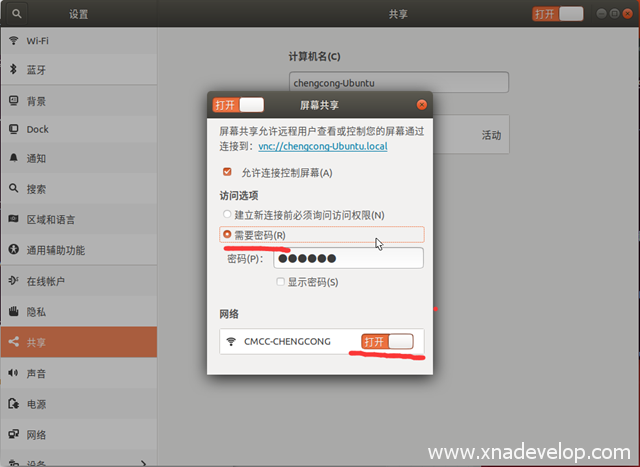This screenshot has width=640, height=467.
Task: Select the 需要密码 radio option
Action: click(227, 234)
